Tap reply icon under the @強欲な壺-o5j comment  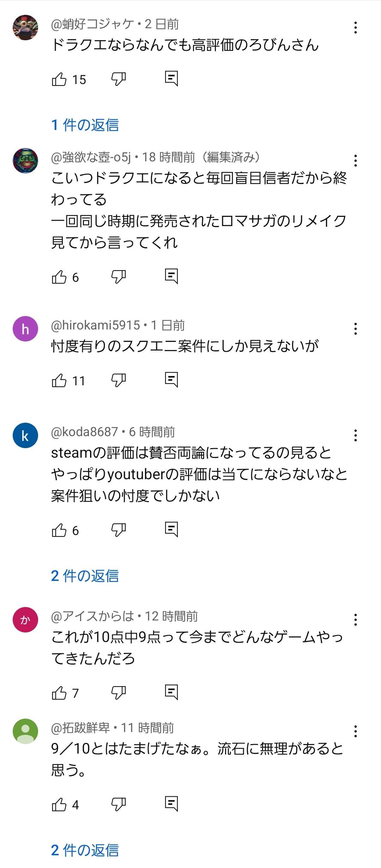point(171,277)
